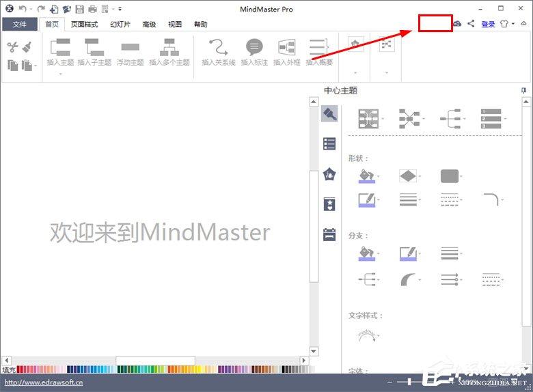Click 插入主题 insert topic button
Viewport: 533px width, 392px height.
coord(60,52)
